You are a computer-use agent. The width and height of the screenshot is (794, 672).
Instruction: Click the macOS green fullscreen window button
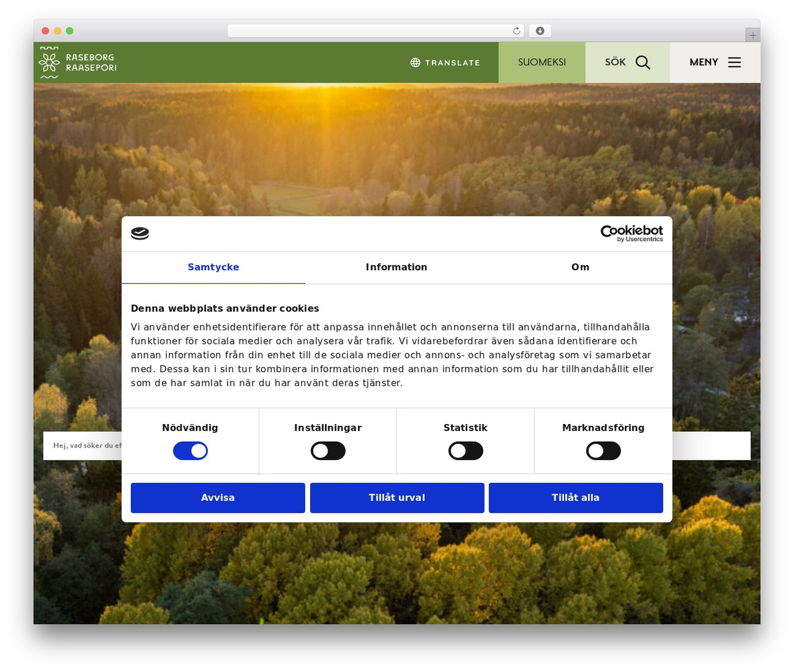69,31
